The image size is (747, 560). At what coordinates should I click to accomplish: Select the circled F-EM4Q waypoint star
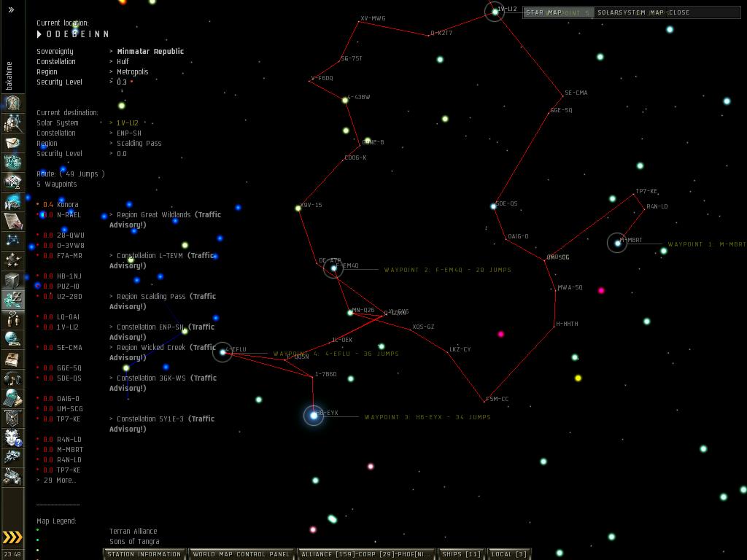point(333,268)
